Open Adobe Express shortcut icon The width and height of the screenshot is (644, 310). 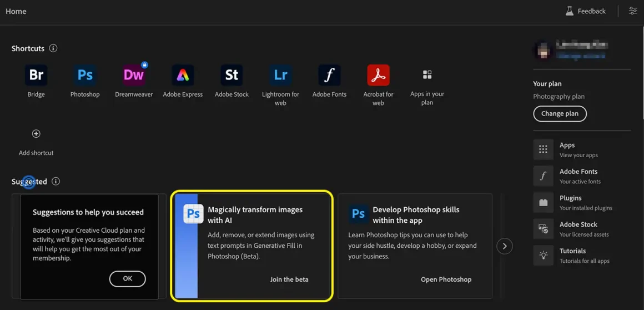click(x=183, y=75)
